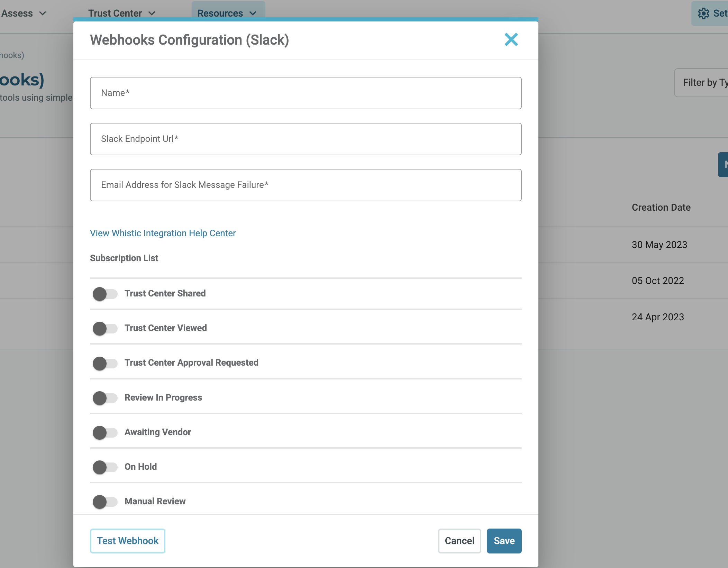Click the Slack Endpoint Url field
The image size is (728, 568).
[306, 139]
